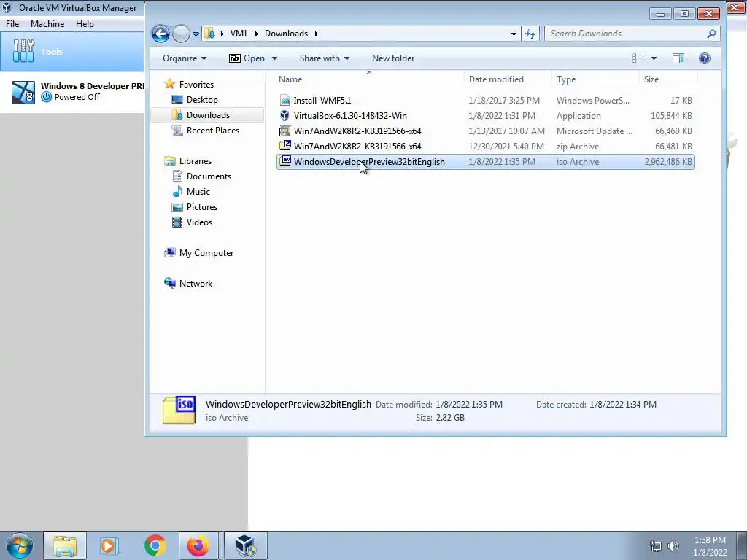The image size is (747, 560).
Task: Select VirtualBox-6.1.30-148432-Win installer
Action: point(485,116)
